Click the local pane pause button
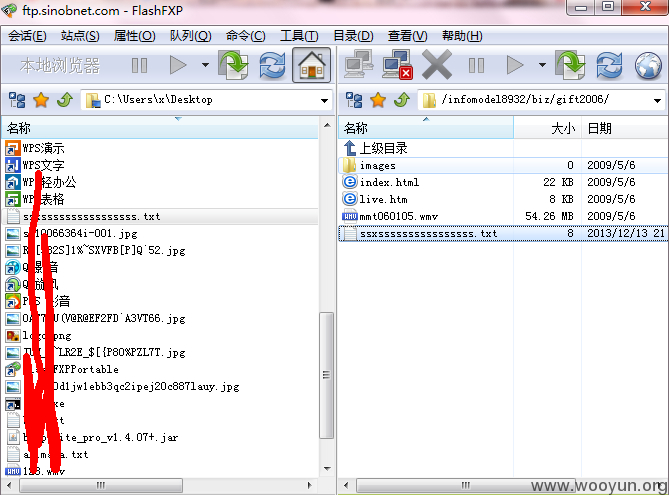Screen dimensions: 669x495 [x=139, y=66]
